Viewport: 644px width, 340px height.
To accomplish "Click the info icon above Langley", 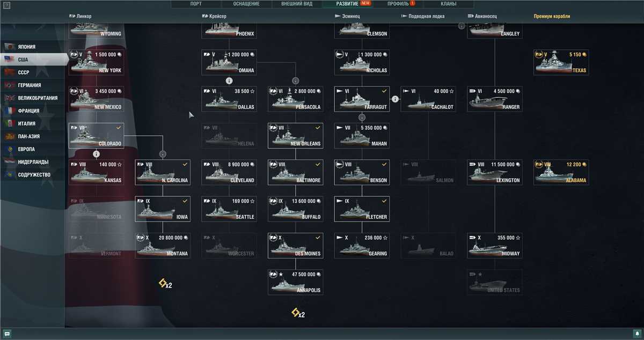I will point(461,25).
